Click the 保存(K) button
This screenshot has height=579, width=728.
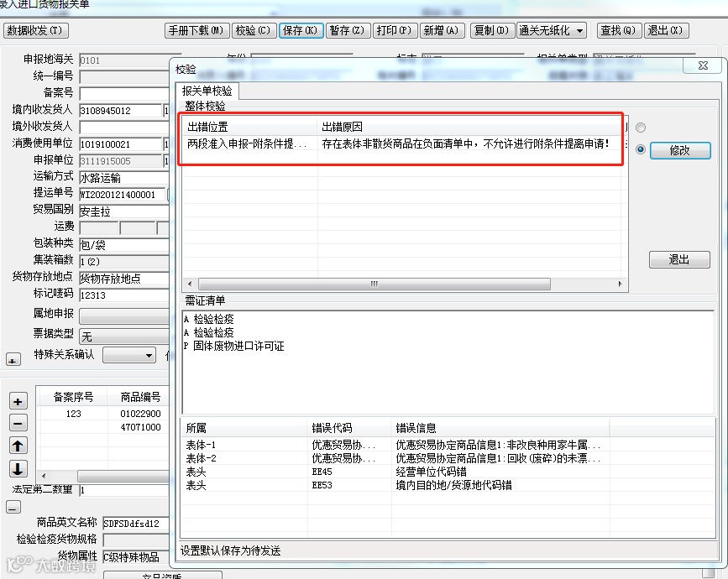301,30
